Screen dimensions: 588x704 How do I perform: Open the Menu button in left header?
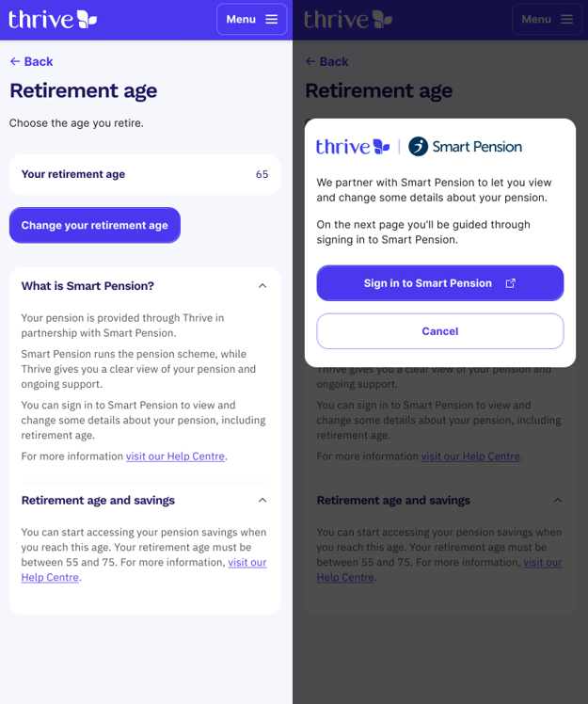[x=251, y=19]
